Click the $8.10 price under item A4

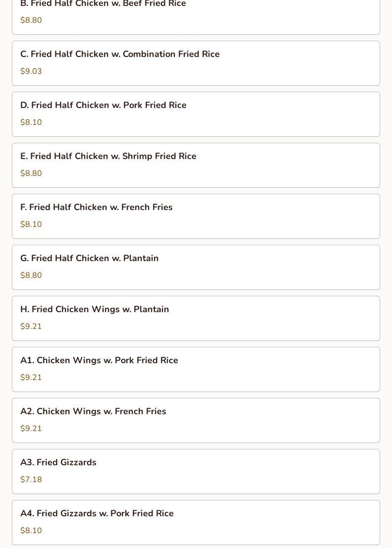point(31,531)
